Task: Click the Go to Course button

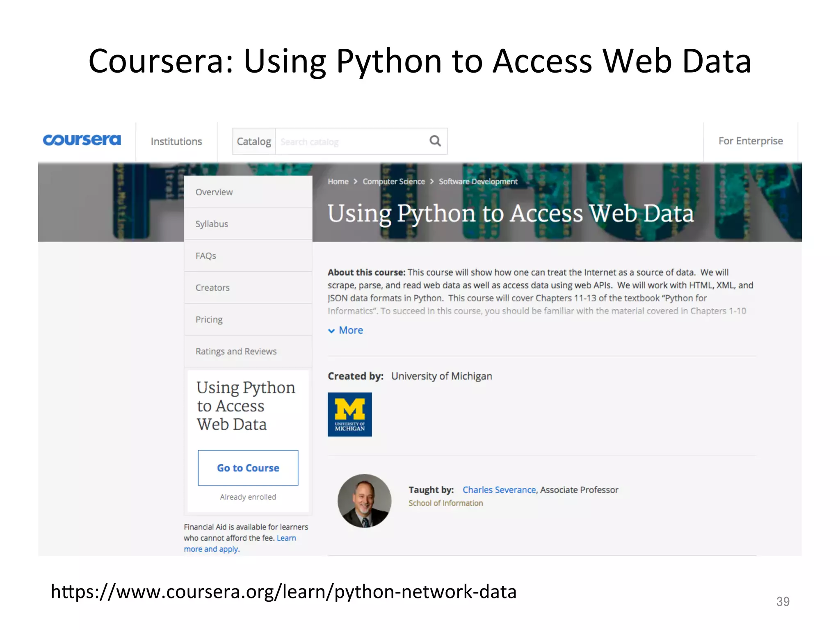Action: [248, 468]
